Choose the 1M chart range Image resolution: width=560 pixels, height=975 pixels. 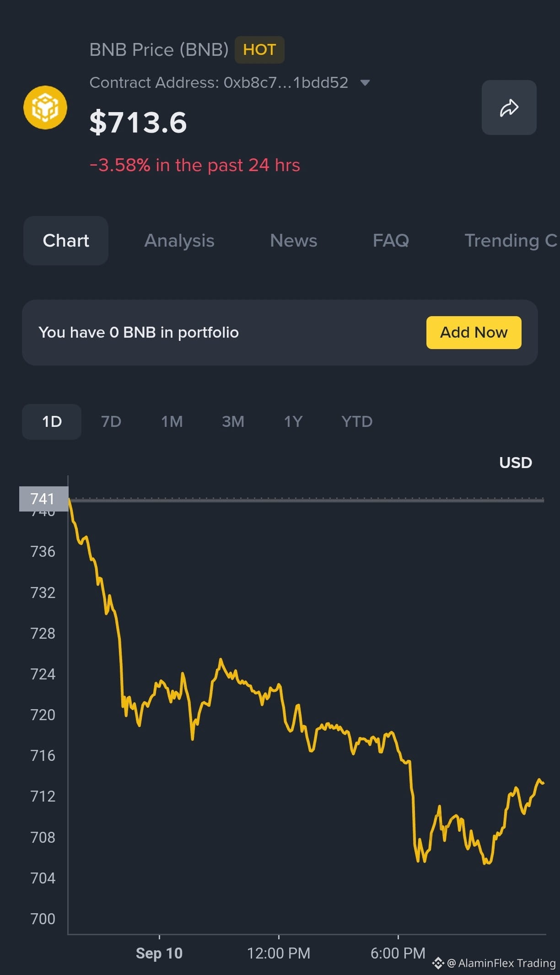172,421
